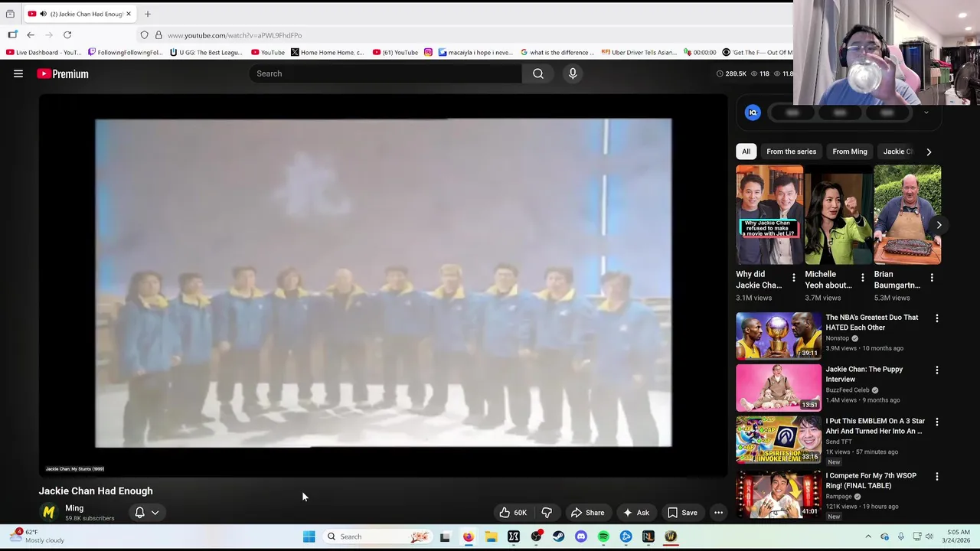This screenshot has height=551, width=980.
Task: Open I Compete For My 7th WSOP video
Action: [x=871, y=481]
